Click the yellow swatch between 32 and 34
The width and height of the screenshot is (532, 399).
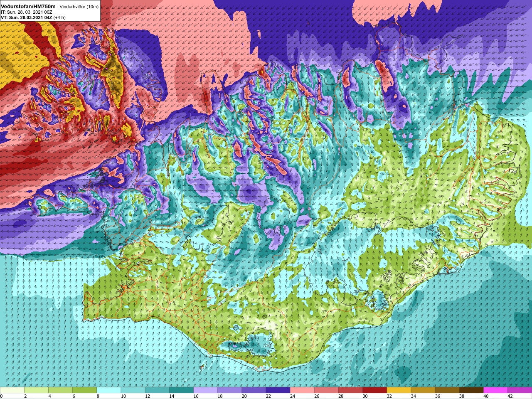pos(399,390)
